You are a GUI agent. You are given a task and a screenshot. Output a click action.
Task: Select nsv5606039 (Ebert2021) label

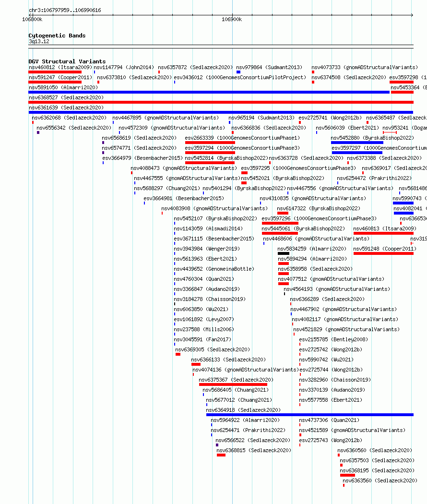[347, 128]
